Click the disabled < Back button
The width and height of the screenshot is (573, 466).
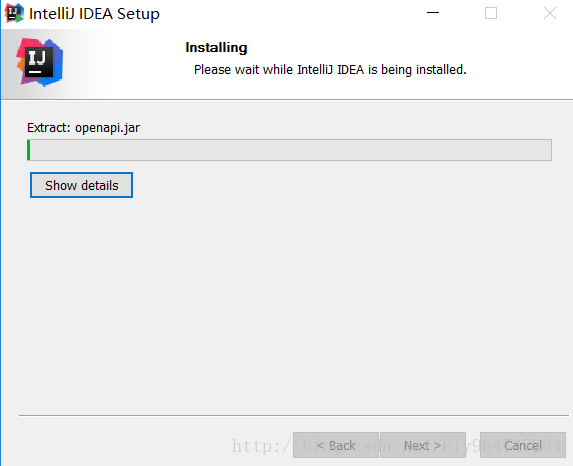click(336, 445)
